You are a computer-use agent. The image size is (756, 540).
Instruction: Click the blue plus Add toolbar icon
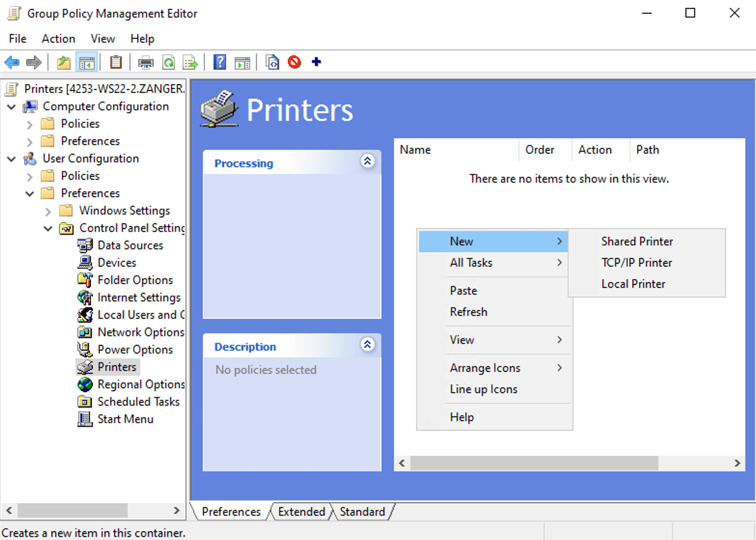[x=316, y=62]
